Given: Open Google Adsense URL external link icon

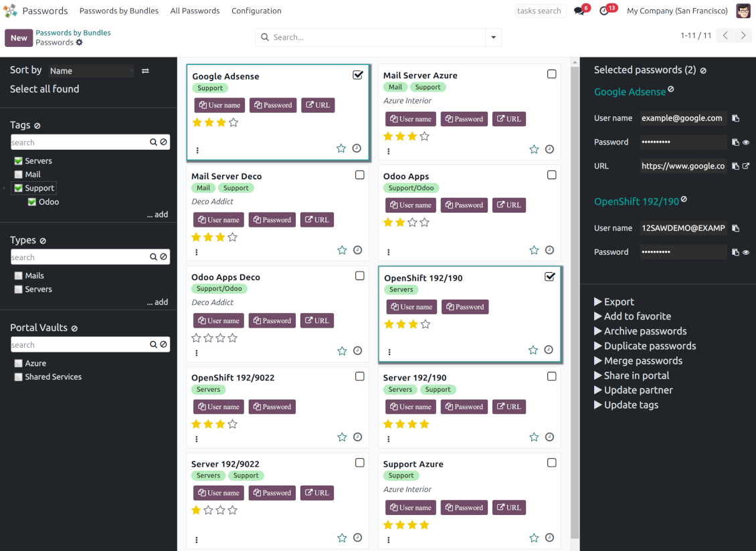Looking at the screenshot, I should coord(746,166).
